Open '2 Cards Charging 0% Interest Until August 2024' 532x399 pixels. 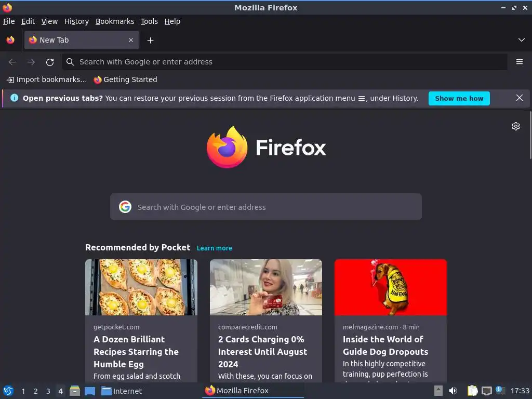[x=262, y=352]
